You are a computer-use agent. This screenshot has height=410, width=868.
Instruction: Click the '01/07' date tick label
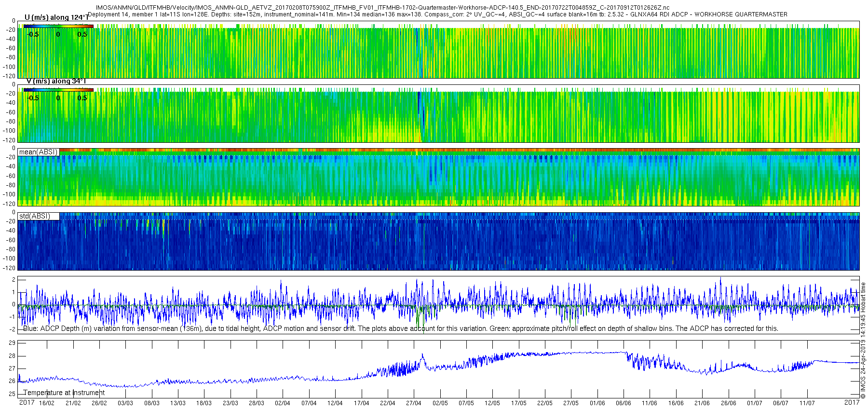[755, 403]
